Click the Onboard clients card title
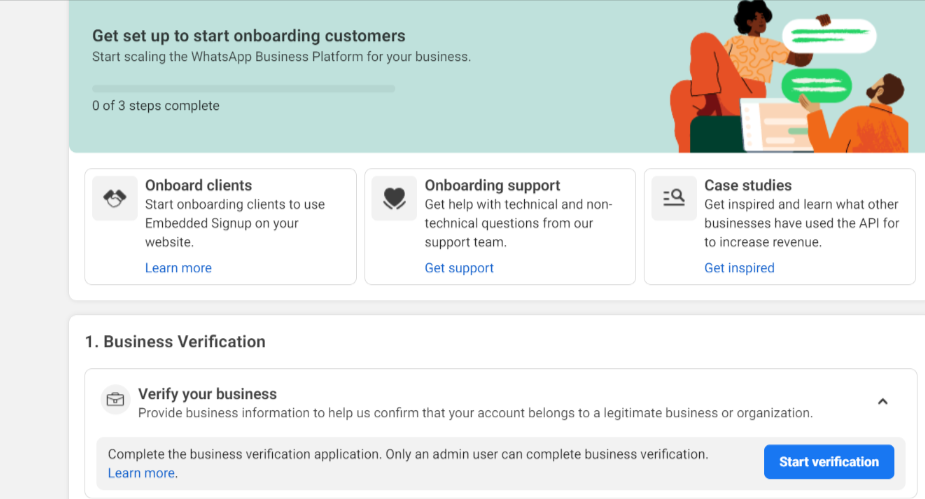925x499 pixels. coord(198,185)
